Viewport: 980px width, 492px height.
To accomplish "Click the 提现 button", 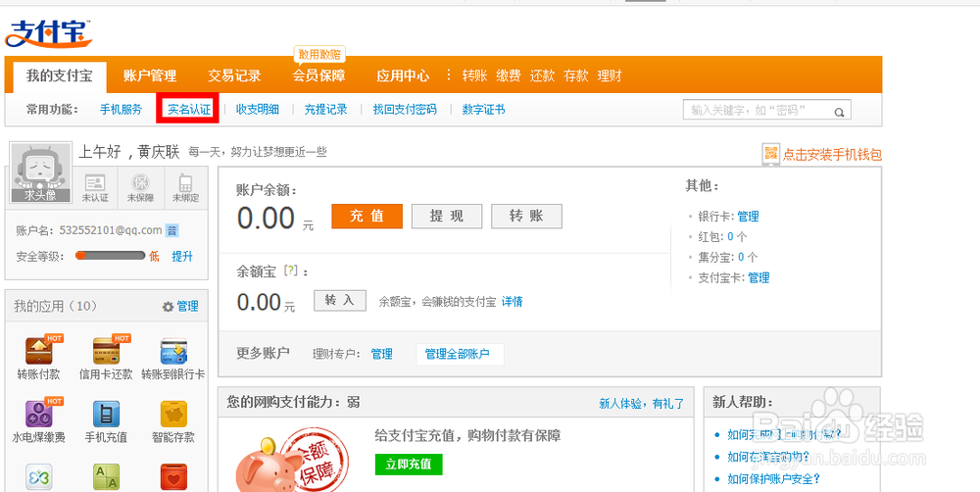I will point(447,216).
